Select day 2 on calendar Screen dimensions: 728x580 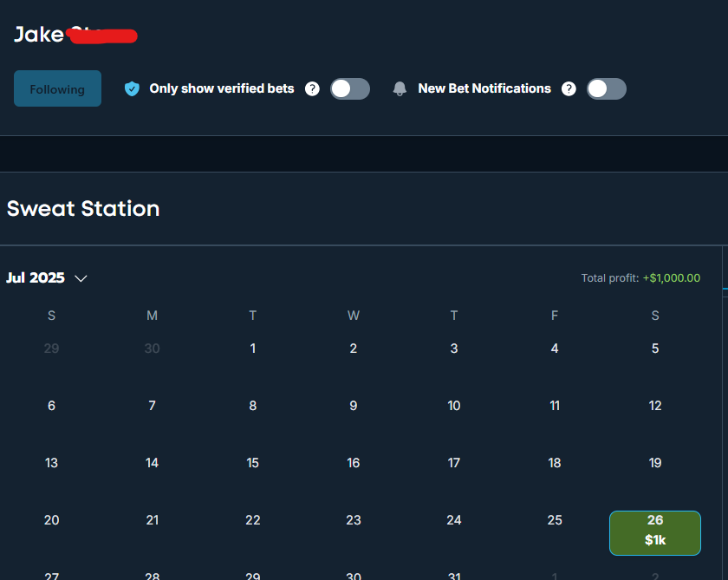[x=354, y=349]
